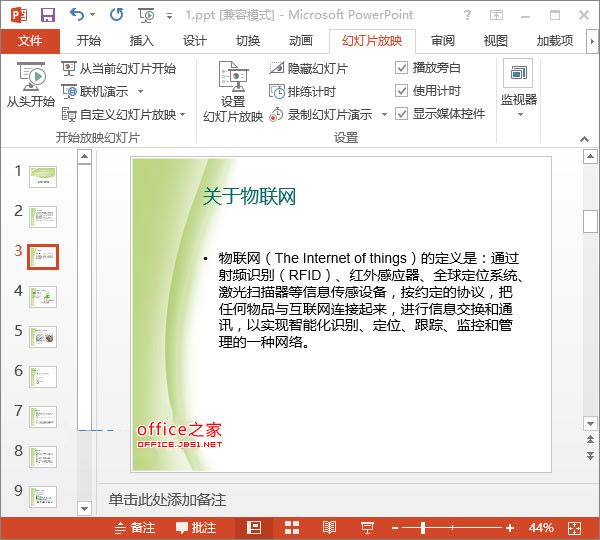Click the 排练计时 rehearse timings icon
Screen dimensions: 600x540
pyautogui.click(x=279, y=91)
